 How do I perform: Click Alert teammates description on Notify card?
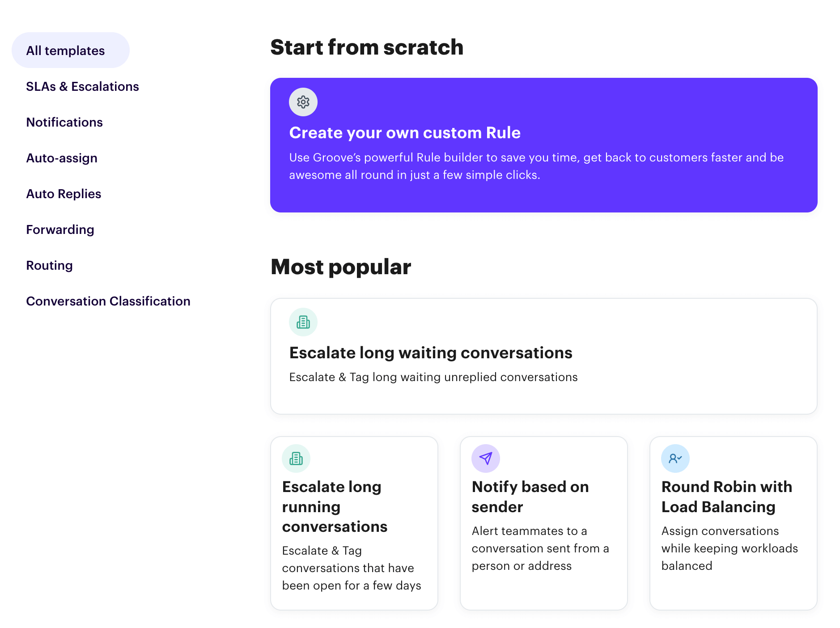click(x=540, y=548)
